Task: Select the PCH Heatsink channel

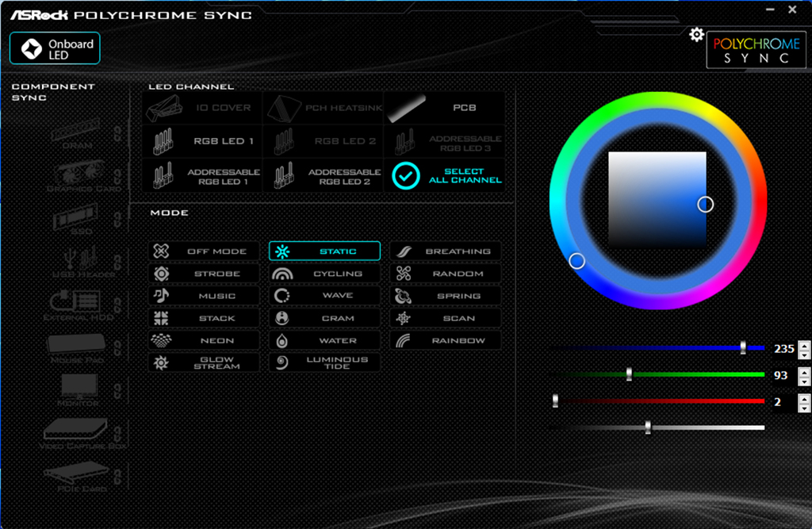Action: pyautogui.click(x=324, y=108)
